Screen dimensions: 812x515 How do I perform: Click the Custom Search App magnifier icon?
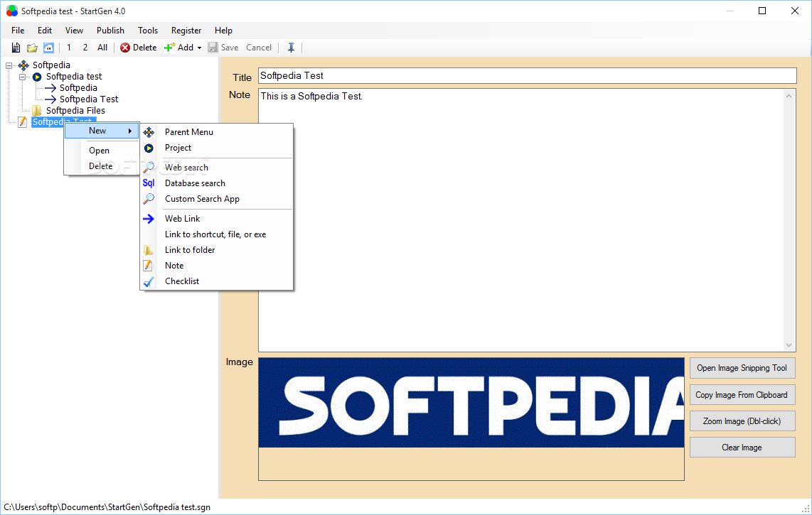click(149, 199)
